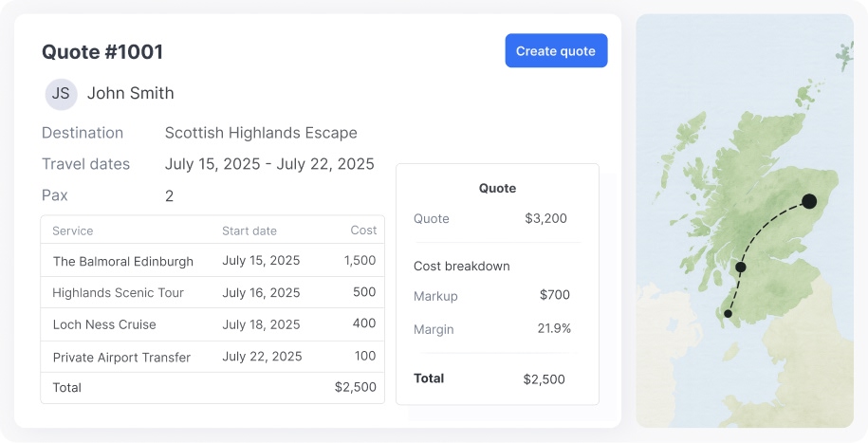Select Scottish Highlands Escape destination text
The height and width of the screenshot is (443, 868).
point(261,133)
